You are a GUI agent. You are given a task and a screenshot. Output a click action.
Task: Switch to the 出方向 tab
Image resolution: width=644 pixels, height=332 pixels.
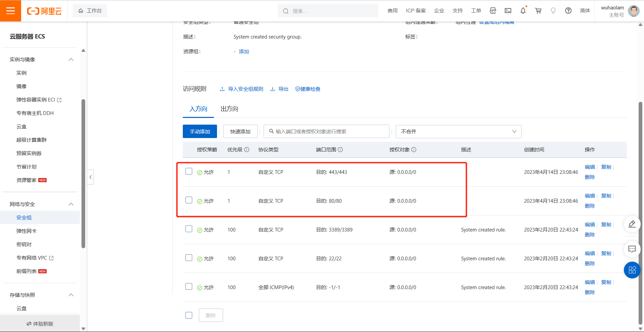[x=229, y=109]
